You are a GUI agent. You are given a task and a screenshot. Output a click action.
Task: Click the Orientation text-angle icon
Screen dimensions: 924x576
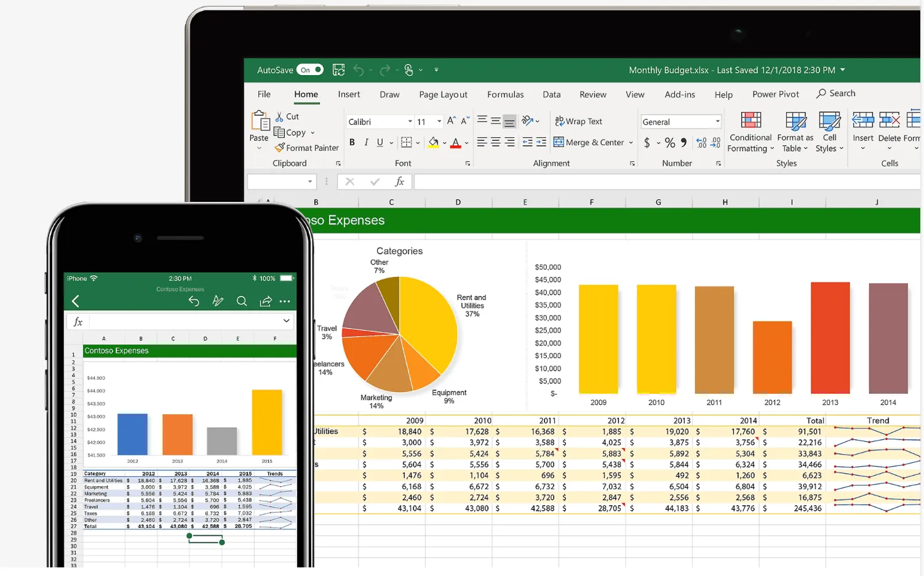(528, 121)
